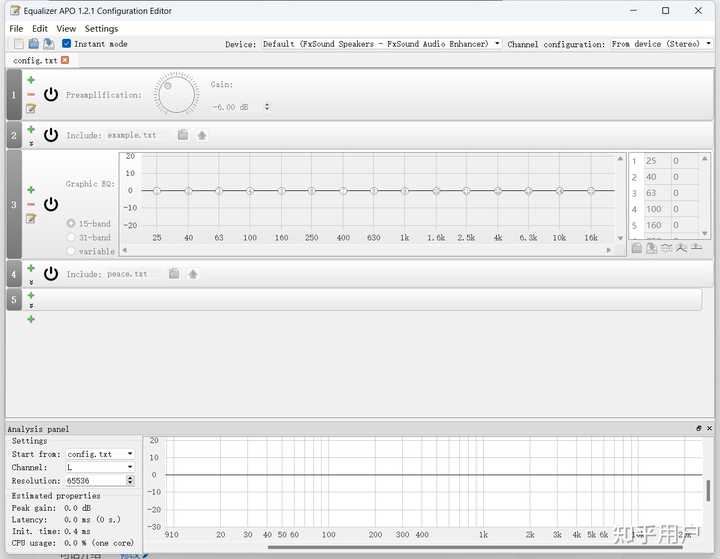Click frequency cell 100 in band table
Image resolution: width=720 pixels, height=559 pixels.
pos(654,209)
